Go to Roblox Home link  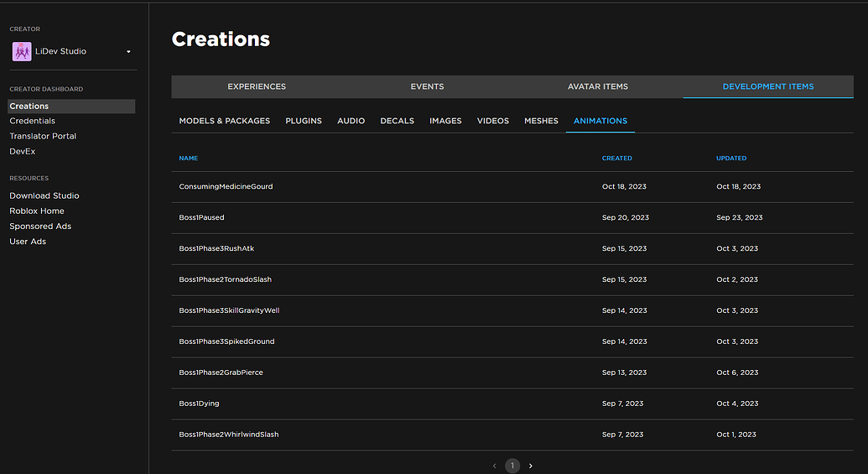[x=37, y=211]
